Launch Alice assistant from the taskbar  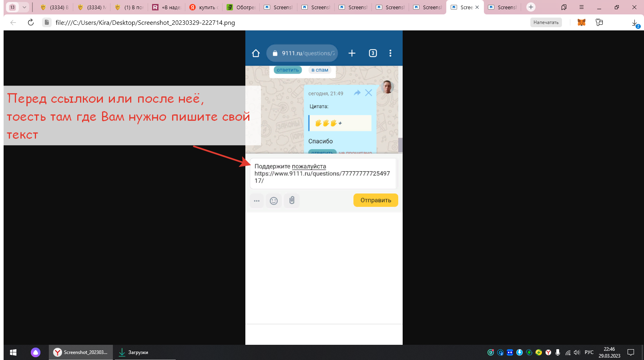pos(36,352)
